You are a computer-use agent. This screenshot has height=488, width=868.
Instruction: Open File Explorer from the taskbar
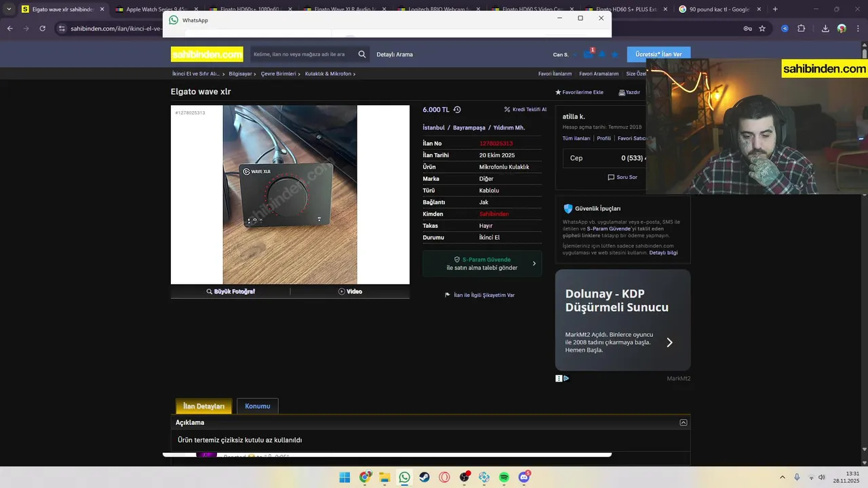tap(384, 477)
